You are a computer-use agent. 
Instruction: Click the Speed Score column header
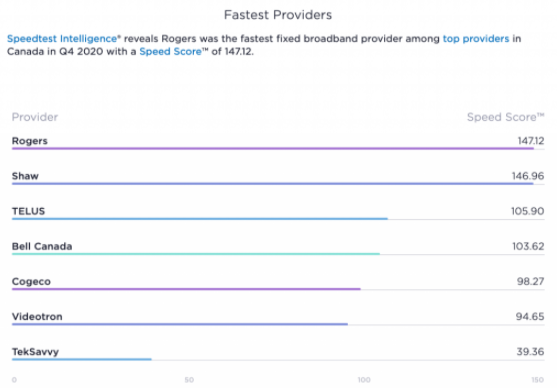click(505, 117)
